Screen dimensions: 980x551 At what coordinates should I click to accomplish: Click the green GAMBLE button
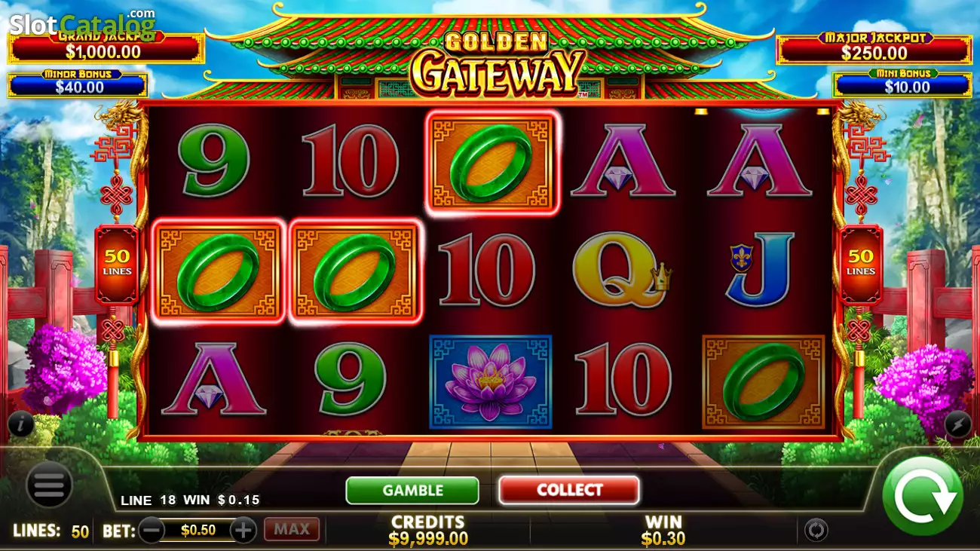(x=412, y=490)
